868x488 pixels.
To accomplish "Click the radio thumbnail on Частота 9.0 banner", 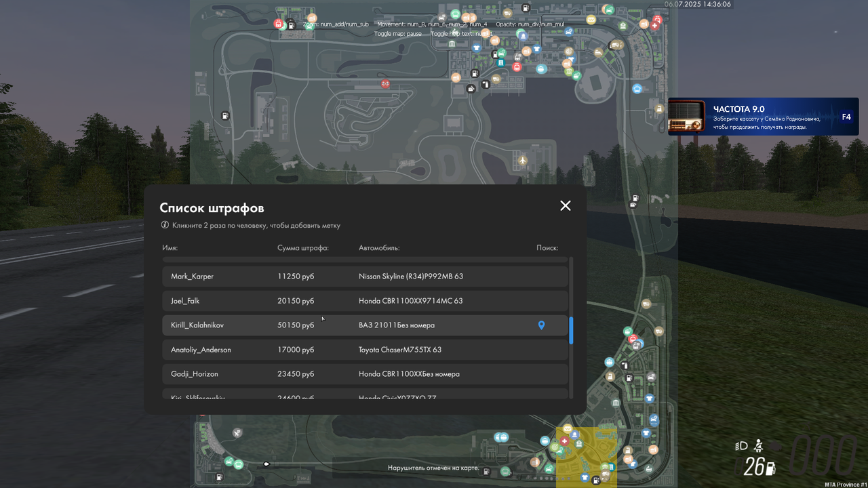I will [x=686, y=117].
